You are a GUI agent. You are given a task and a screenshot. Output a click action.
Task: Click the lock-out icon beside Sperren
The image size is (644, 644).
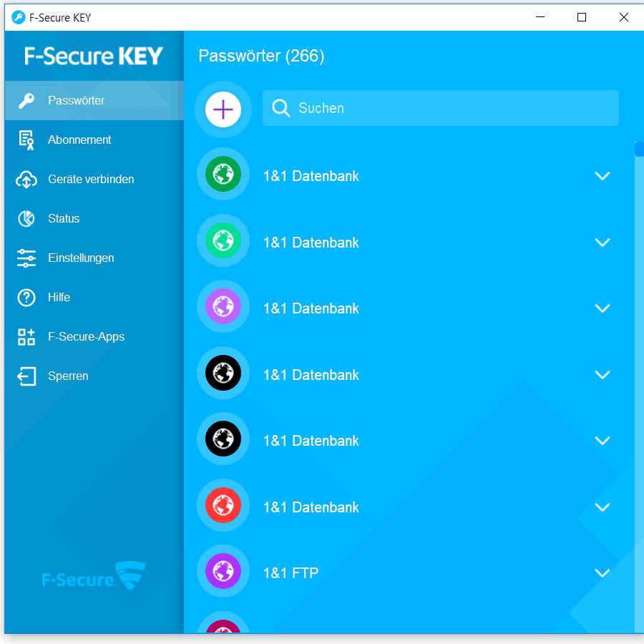click(x=26, y=376)
